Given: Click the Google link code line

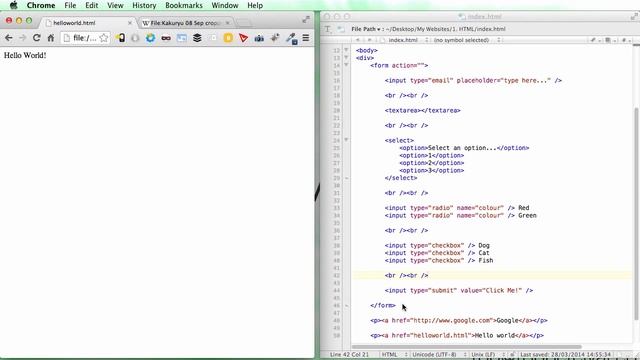Looking at the screenshot, I should tap(459, 320).
